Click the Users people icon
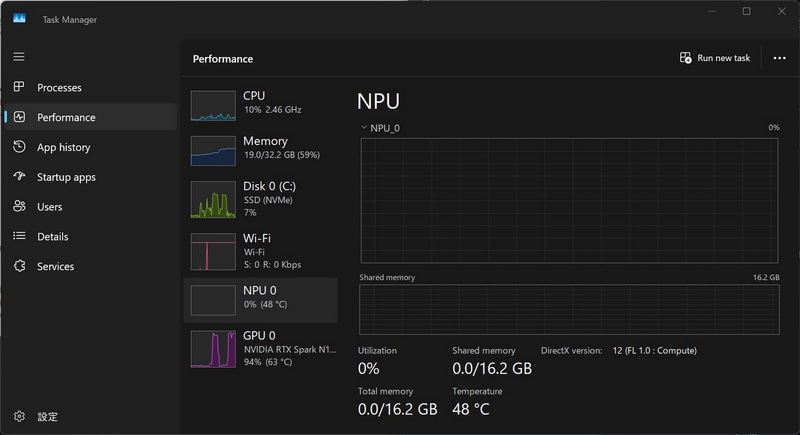This screenshot has height=435, width=800. [19, 206]
